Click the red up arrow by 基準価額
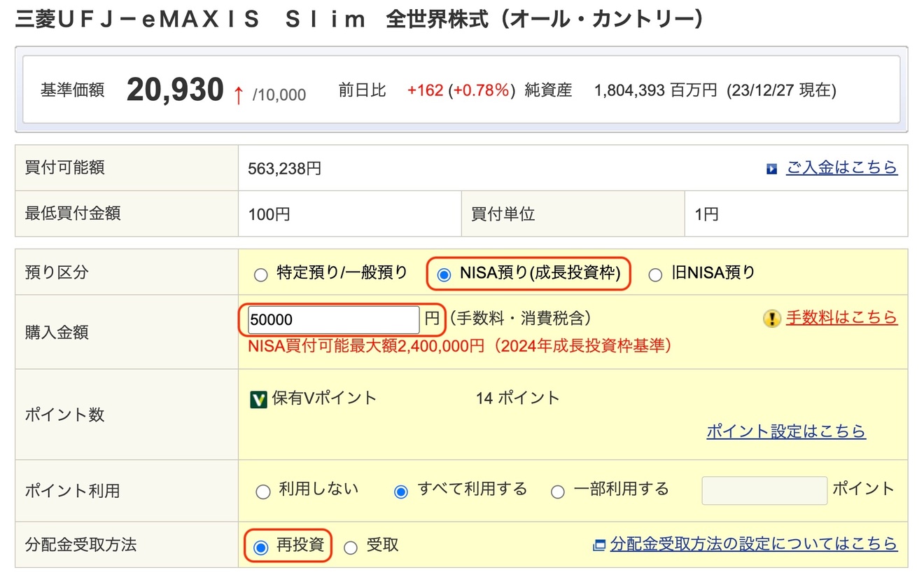This screenshot has width=924, height=584. click(x=238, y=95)
